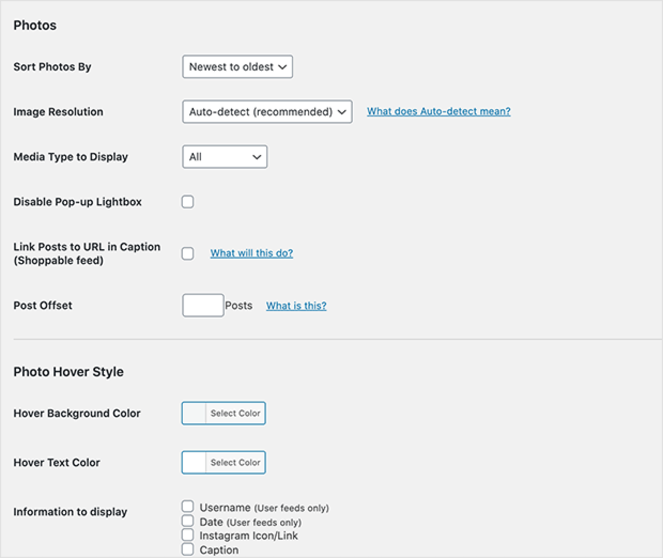
Task: Tick the Username checkbox
Action: coord(188,507)
